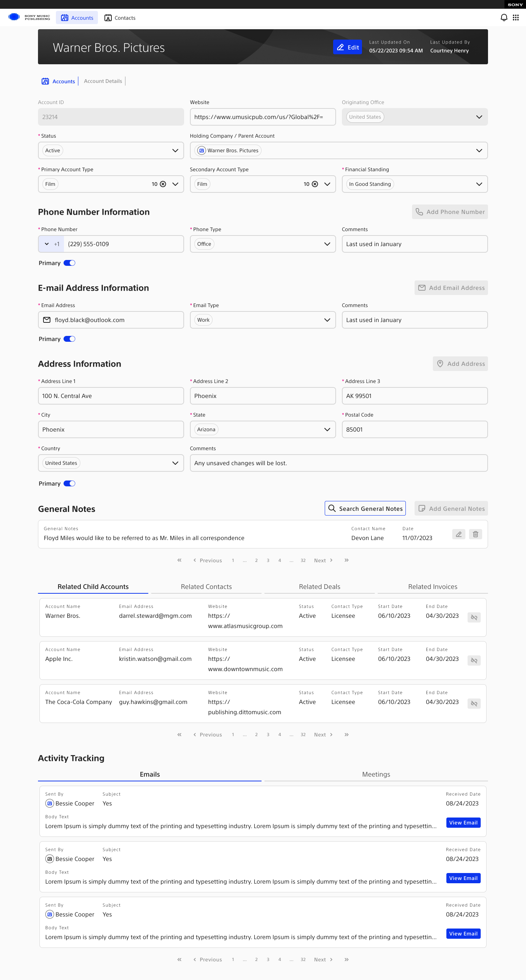The image size is (526, 980).
Task: Click the City input field
Action: point(111,429)
